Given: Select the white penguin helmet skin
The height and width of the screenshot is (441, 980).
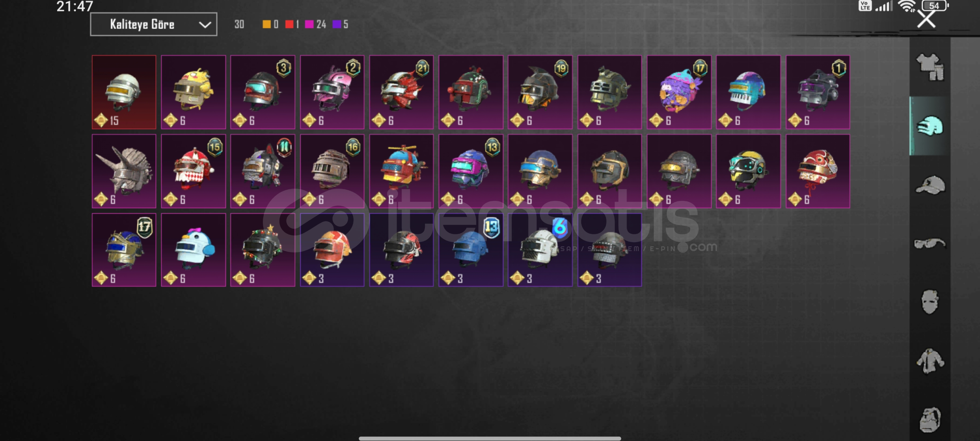Looking at the screenshot, I should [x=193, y=250].
